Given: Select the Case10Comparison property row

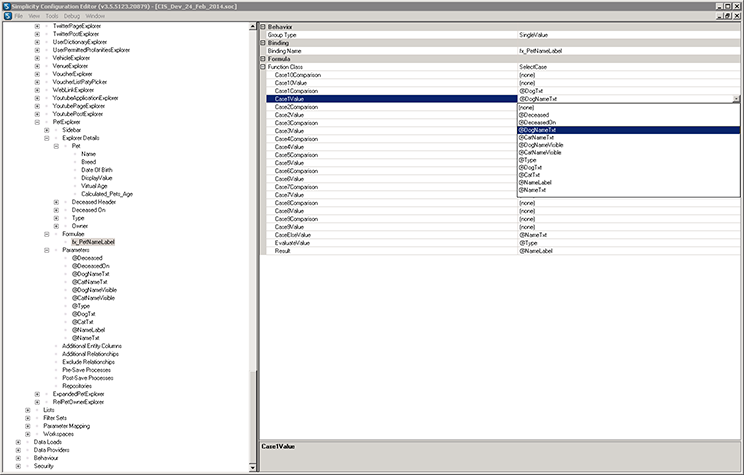Looking at the screenshot, I should click(503, 75).
